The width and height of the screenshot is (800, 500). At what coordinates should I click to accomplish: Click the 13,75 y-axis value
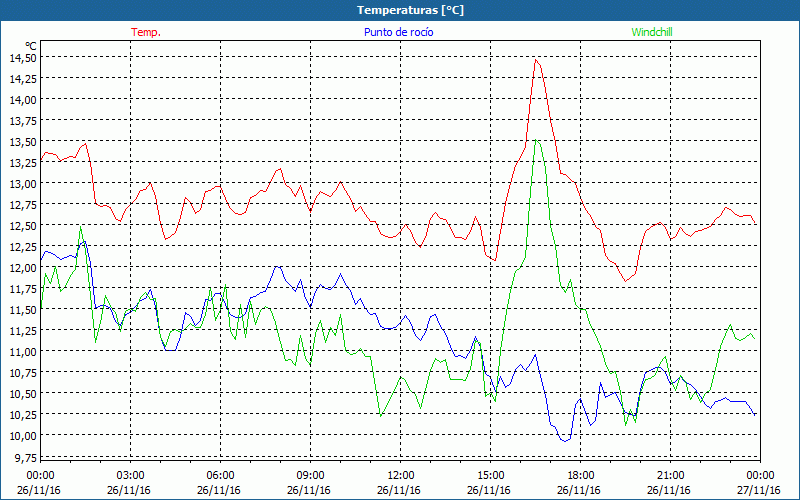coord(23,120)
